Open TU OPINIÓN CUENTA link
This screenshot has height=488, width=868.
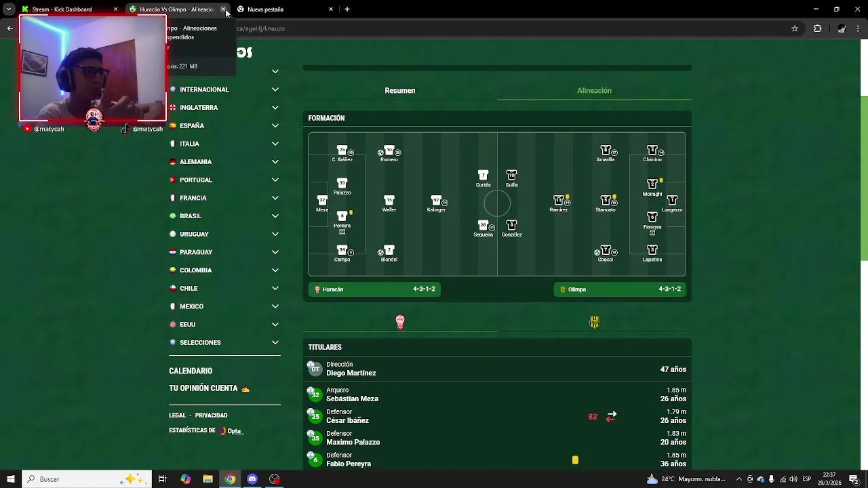click(x=210, y=388)
